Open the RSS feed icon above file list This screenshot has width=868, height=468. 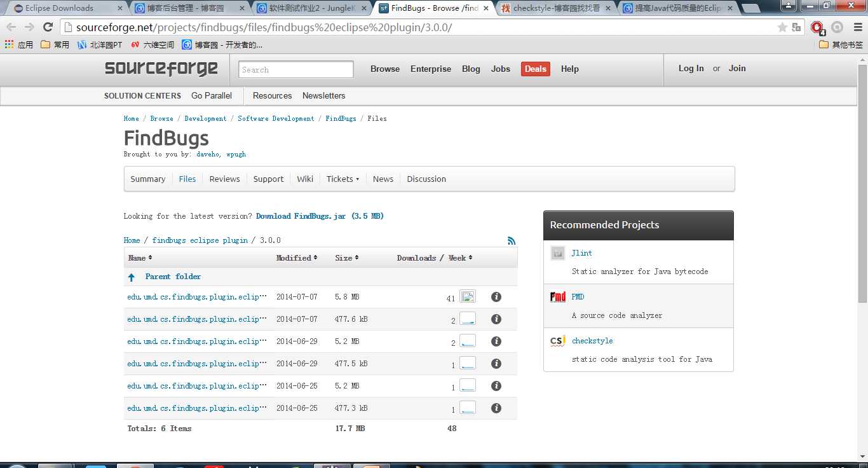(x=512, y=240)
